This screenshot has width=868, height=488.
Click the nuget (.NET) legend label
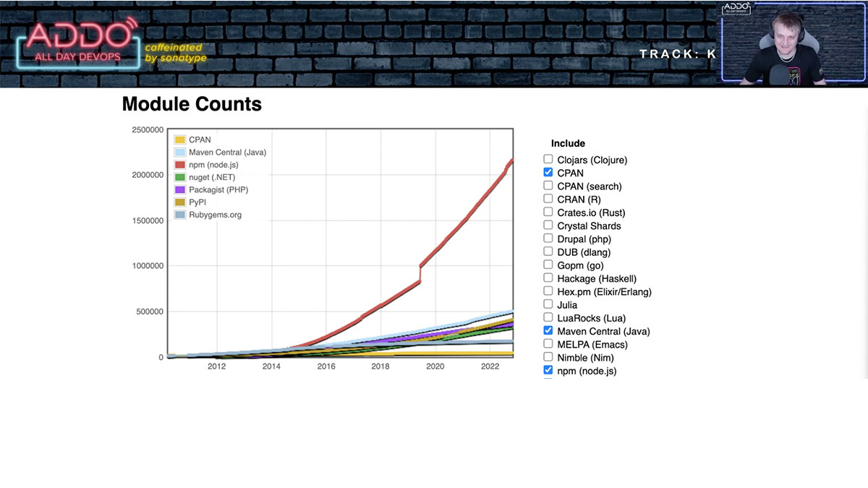pos(213,177)
